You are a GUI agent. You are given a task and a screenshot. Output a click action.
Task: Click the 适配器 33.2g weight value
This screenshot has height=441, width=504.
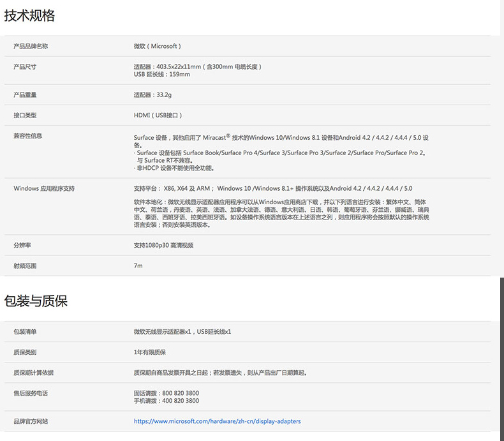pos(152,94)
